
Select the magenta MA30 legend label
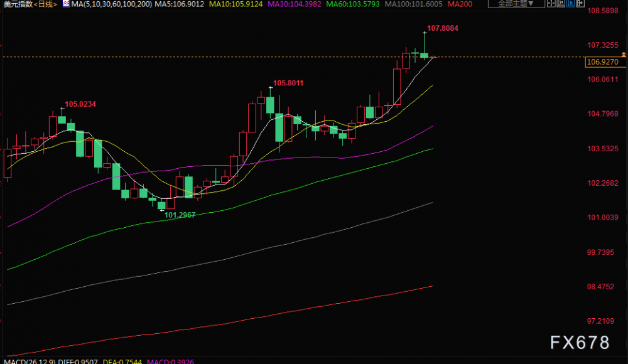[x=295, y=4]
